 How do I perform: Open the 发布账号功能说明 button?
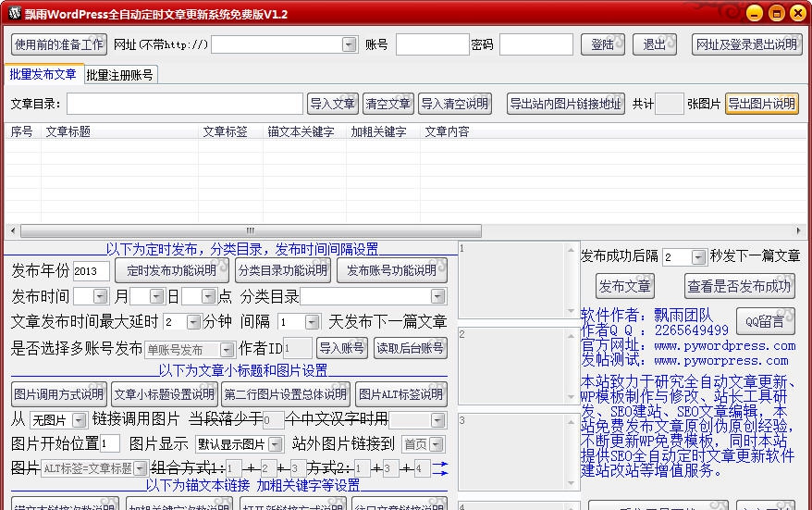(391, 270)
